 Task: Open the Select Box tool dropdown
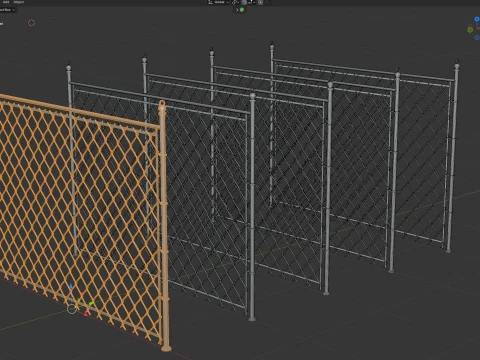tap(7, 10)
